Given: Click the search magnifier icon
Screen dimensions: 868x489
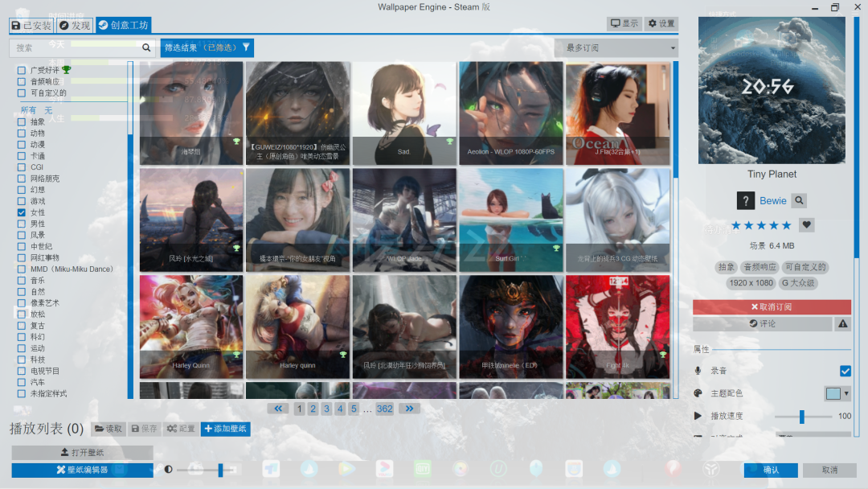Looking at the screenshot, I should point(146,47).
